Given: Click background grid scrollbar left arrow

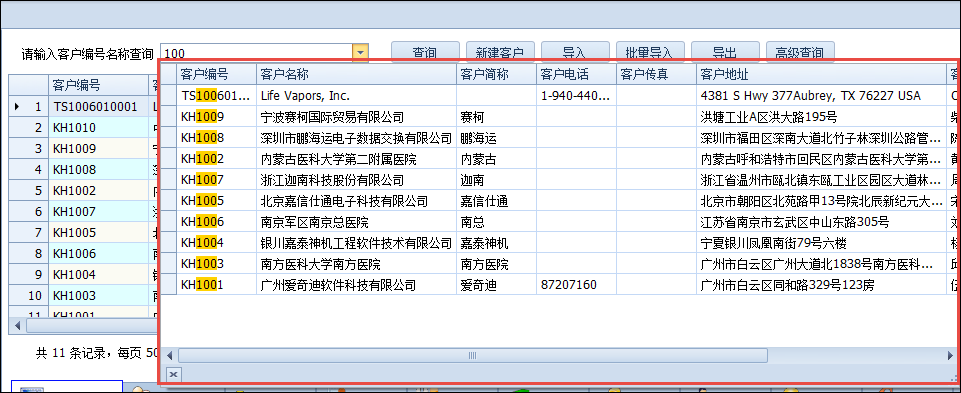Looking at the screenshot, I should (17, 325).
